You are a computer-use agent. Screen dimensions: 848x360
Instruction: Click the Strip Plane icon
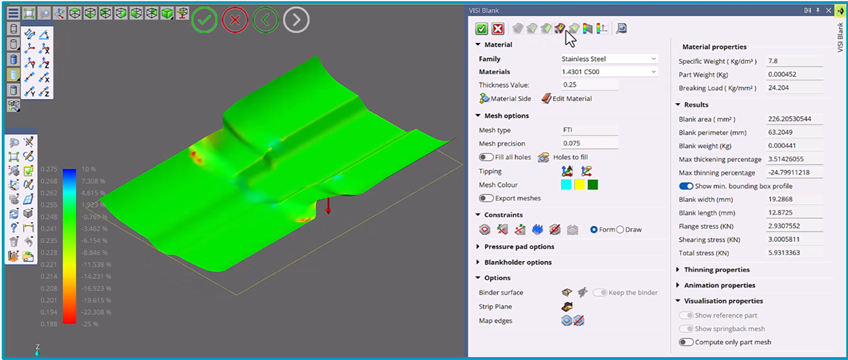coord(567,306)
